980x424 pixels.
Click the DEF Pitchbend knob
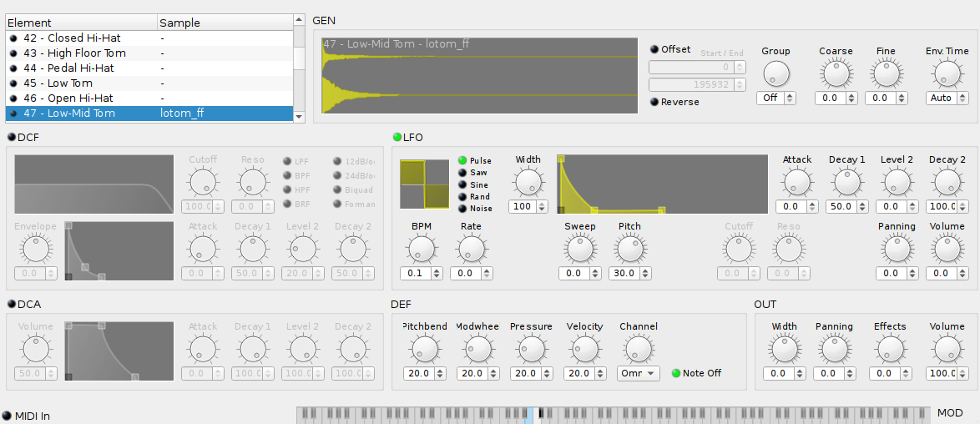coord(424,348)
